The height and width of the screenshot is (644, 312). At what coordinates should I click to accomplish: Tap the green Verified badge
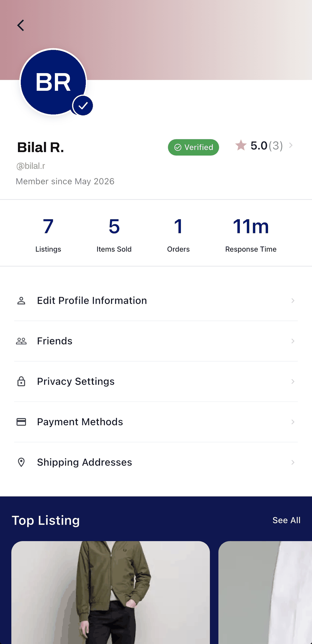[193, 147]
